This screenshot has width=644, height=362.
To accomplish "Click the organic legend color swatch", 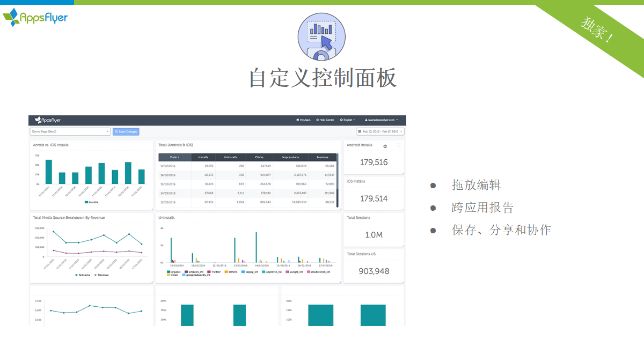I will tap(169, 272).
